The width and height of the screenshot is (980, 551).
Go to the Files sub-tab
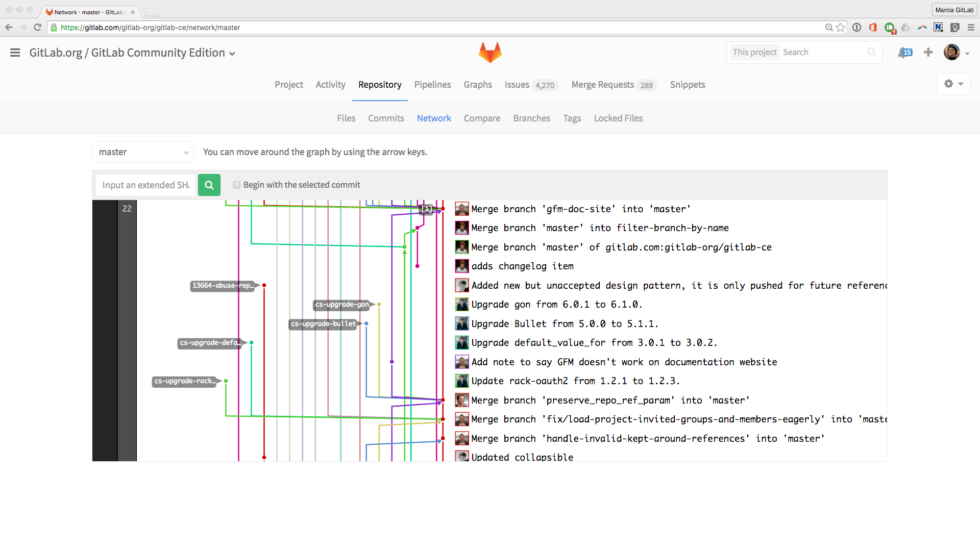click(346, 118)
